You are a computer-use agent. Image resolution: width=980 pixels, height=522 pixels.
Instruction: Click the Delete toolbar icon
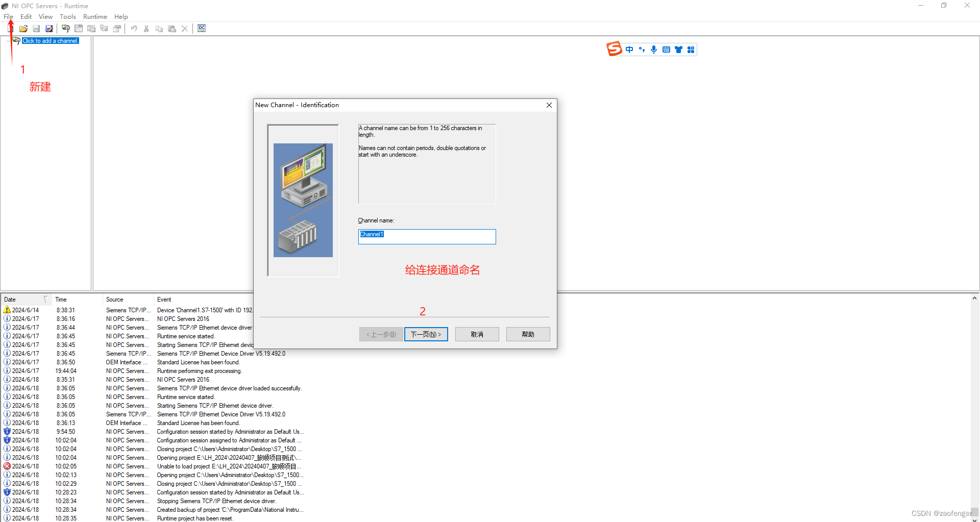185,28
